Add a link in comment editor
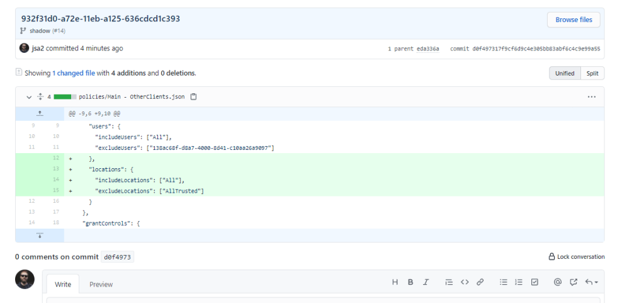Image resolution: width=644 pixels, height=303 pixels. click(x=480, y=282)
